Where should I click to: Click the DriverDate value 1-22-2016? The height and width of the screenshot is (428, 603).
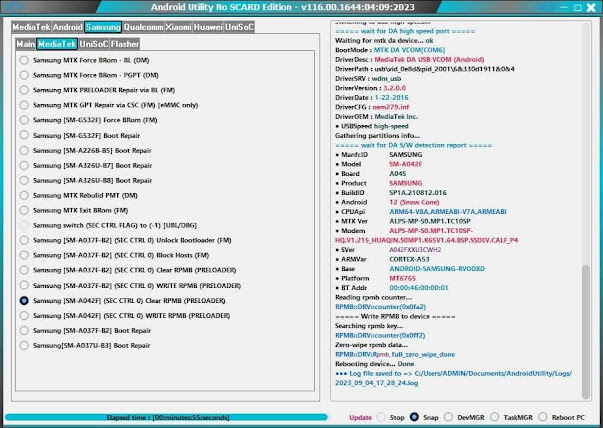pyautogui.click(x=391, y=98)
